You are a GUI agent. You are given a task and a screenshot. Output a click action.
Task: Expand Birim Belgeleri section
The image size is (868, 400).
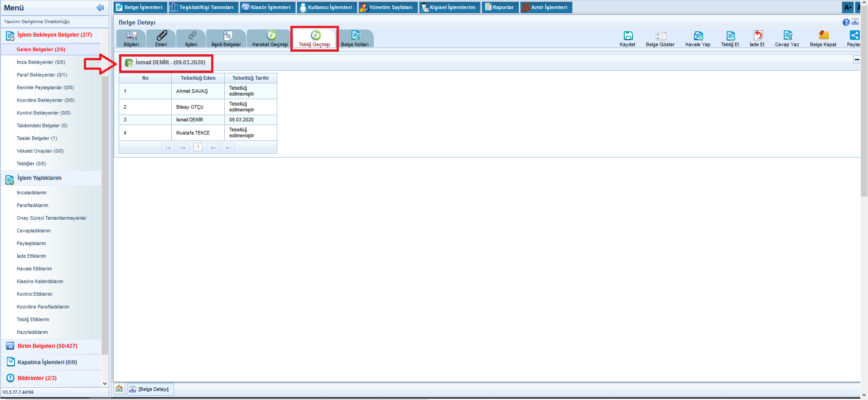47,346
